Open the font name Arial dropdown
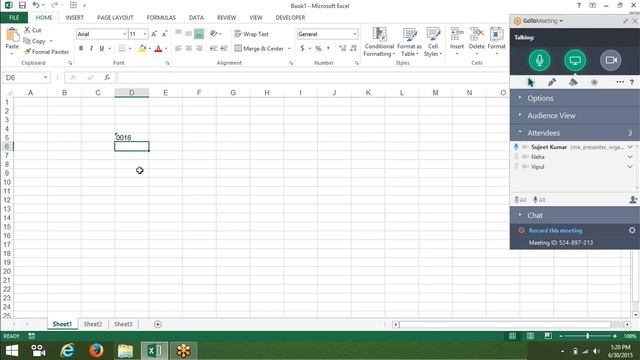The width and height of the screenshot is (640, 360). pyautogui.click(x=124, y=34)
